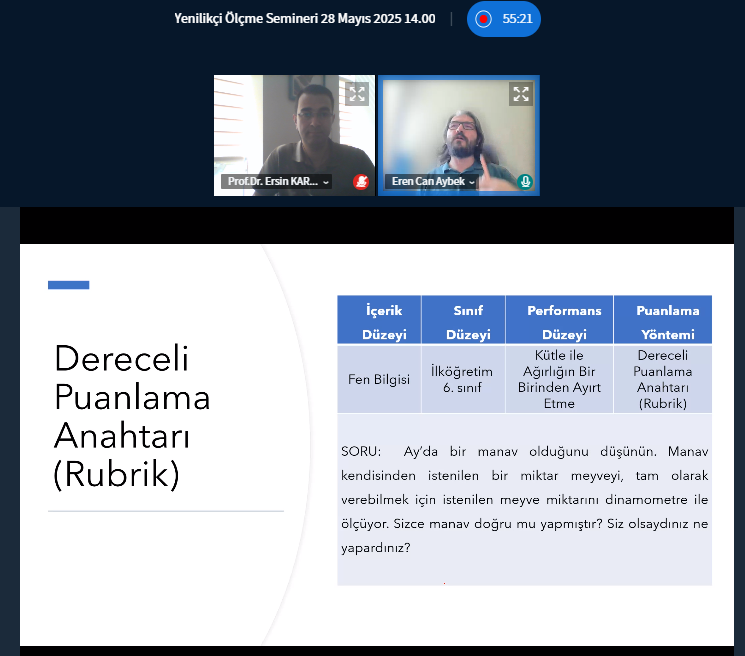Click the İlköğretim 6. sınıf table cell
Viewport: 745px width, 656px height.
tap(462, 379)
